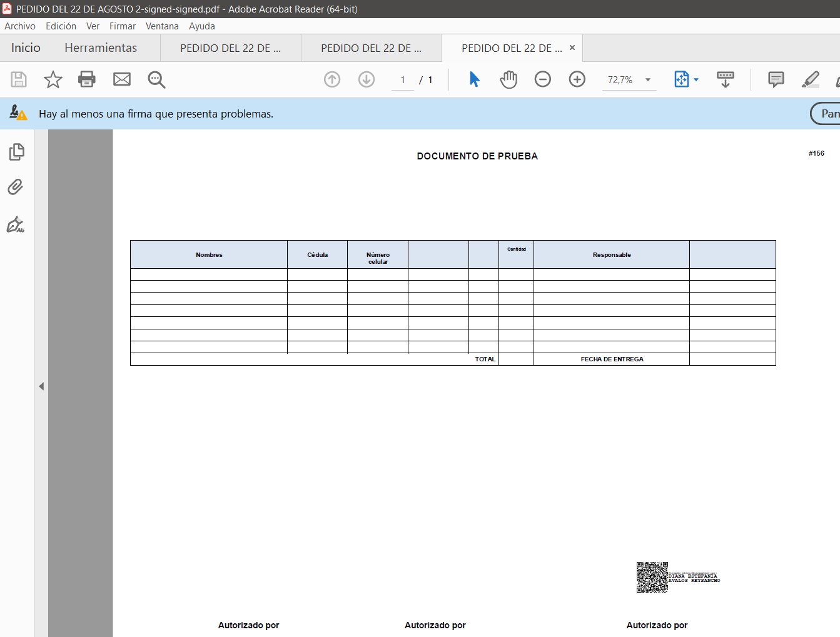Screen dimensions: 840x637
Task: Open page thumbnails side panel
Action: pyautogui.click(x=17, y=152)
